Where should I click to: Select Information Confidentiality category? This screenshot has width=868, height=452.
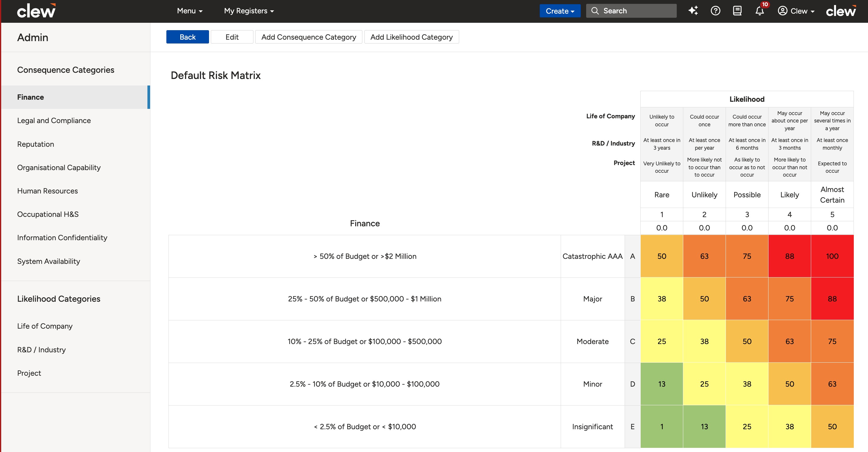click(x=75, y=238)
